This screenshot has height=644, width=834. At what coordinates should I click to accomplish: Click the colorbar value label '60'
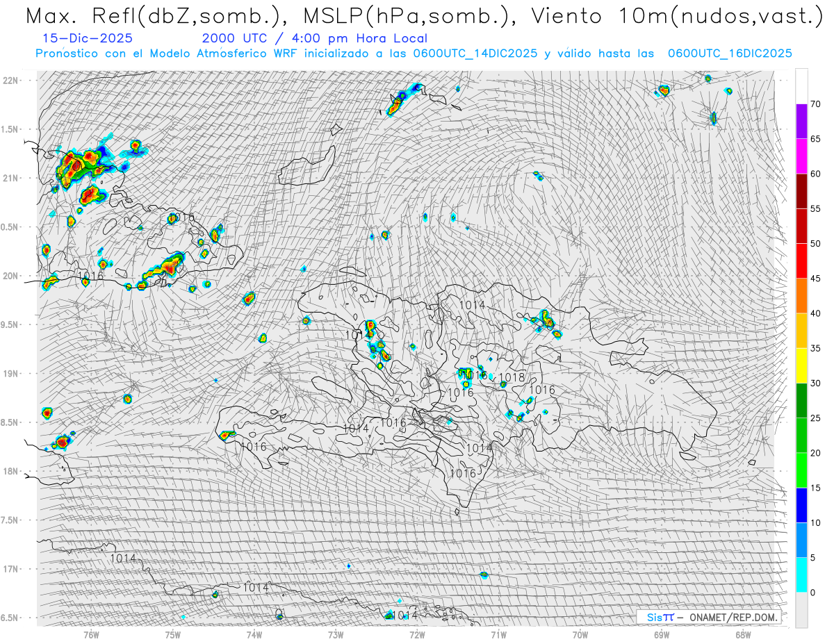(x=815, y=174)
